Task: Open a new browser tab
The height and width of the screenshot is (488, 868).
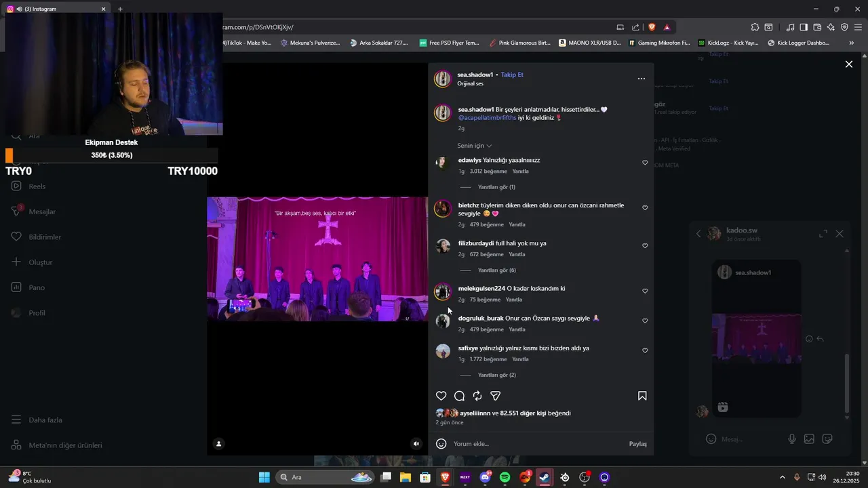Action: pos(120,9)
